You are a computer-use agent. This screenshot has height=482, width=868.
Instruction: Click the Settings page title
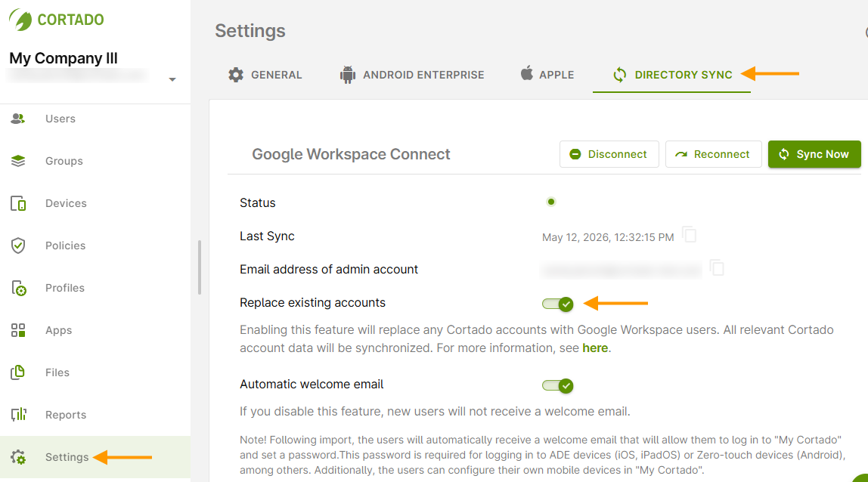pos(250,31)
